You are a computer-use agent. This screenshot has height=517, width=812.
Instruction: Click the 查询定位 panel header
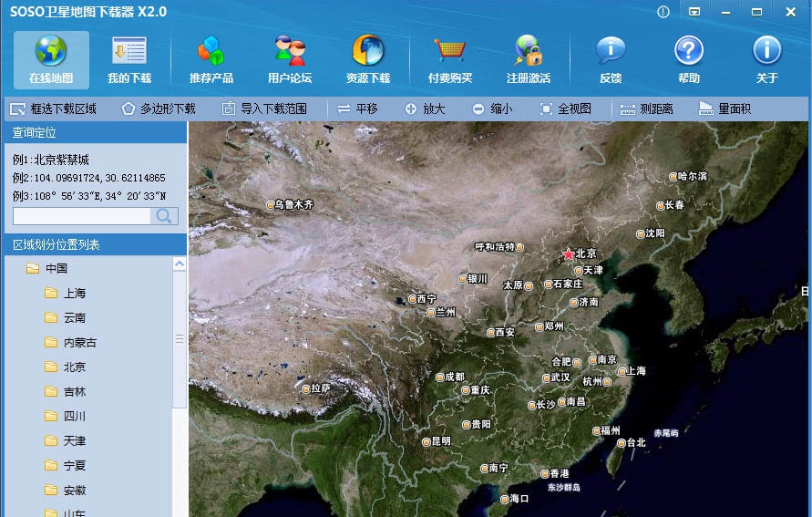point(96,132)
